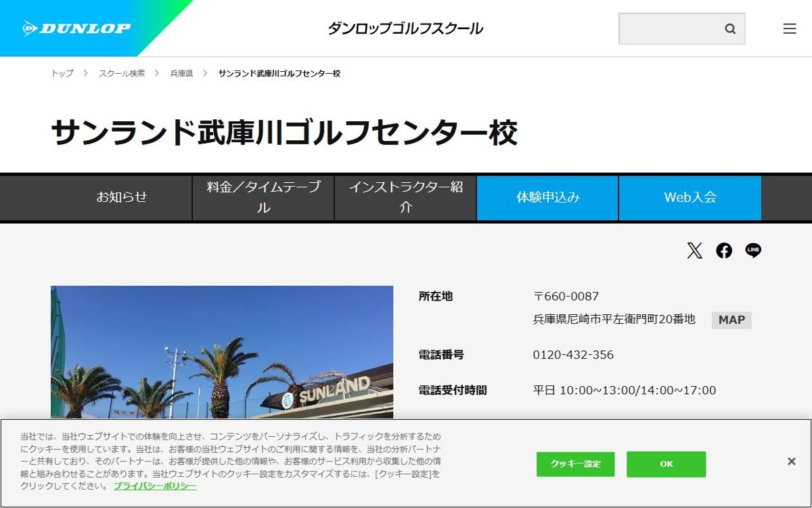This screenshot has width=812, height=508.
Task: Click the hours 平日 10:00~13:00/14:00~17:00
Action: click(625, 391)
